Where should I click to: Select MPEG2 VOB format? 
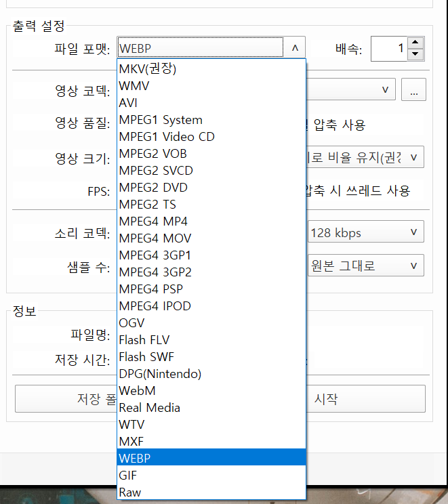point(211,154)
